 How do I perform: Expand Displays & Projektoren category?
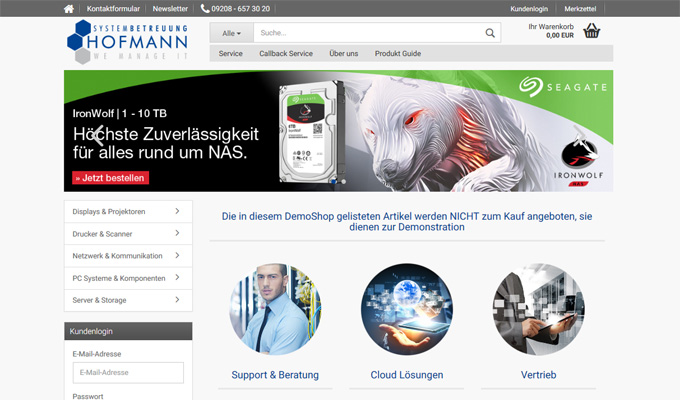(x=127, y=211)
